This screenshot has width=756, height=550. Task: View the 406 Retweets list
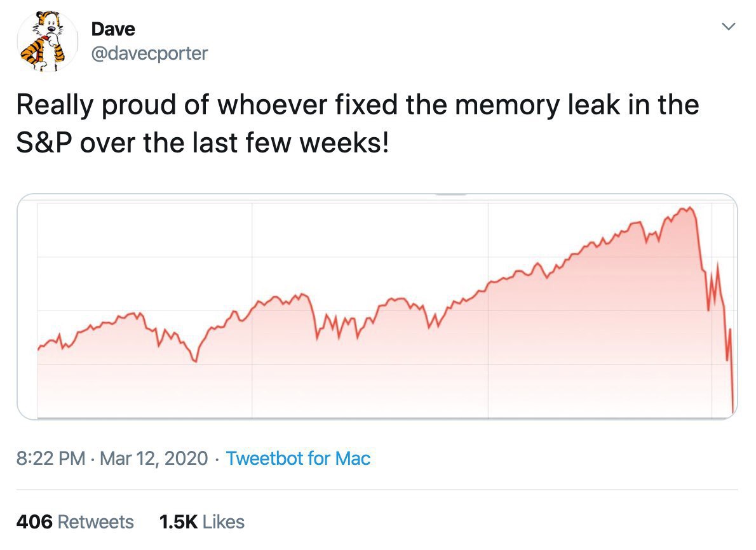[75, 522]
